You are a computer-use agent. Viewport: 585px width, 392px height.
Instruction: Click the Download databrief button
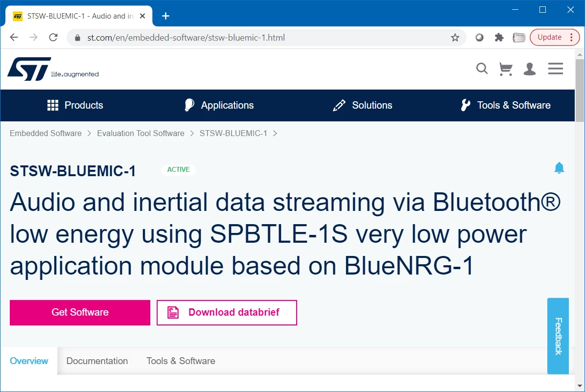[x=227, y=313]
